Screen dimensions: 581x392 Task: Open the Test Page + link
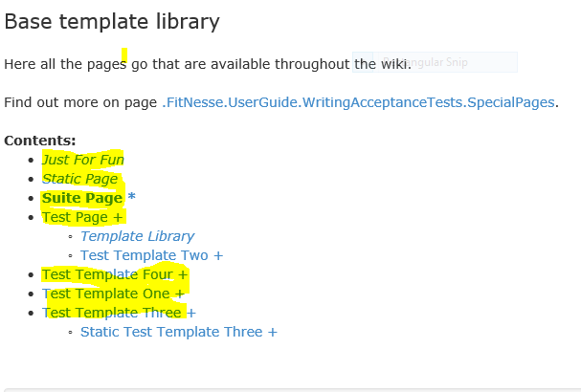point(83,217)
